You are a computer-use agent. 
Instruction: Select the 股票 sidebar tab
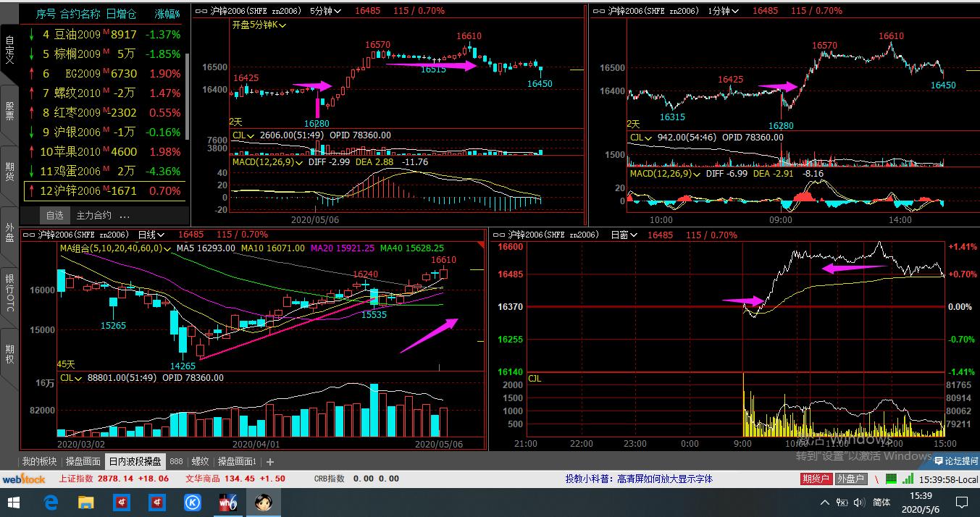pos(9,110)
